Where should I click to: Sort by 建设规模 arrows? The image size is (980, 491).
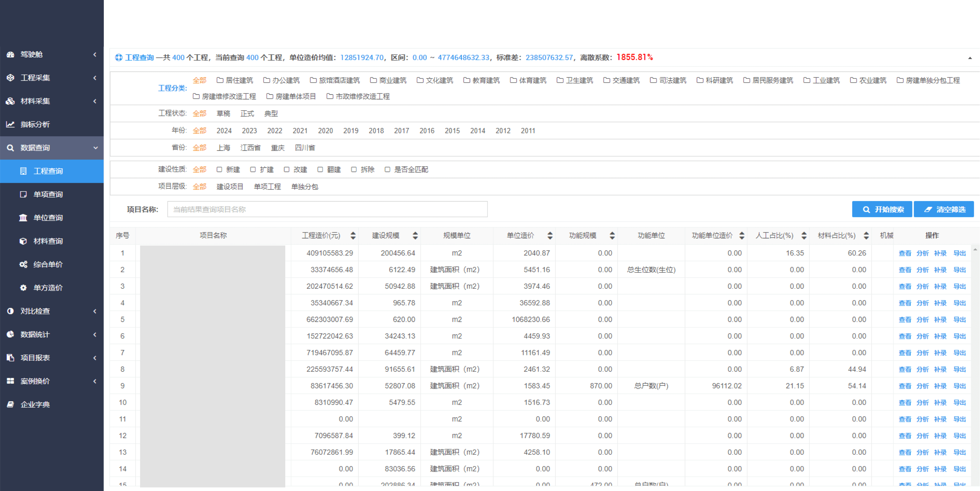coord(415,236)
